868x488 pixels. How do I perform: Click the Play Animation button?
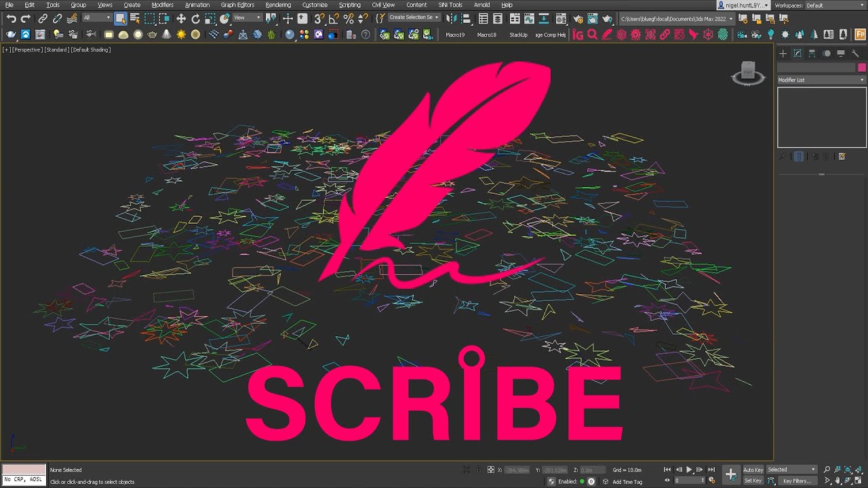point(689,470)
